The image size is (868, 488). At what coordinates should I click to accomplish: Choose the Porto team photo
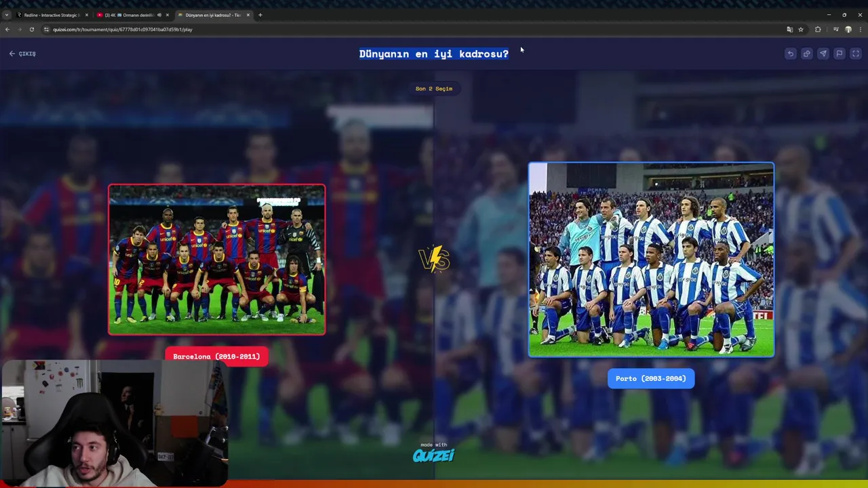651,260
